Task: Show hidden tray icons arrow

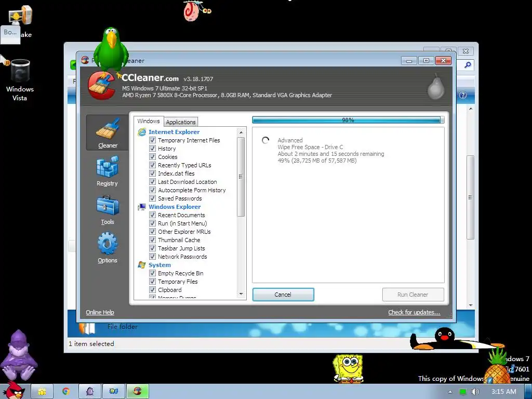Action: click(x=450, y=392)
